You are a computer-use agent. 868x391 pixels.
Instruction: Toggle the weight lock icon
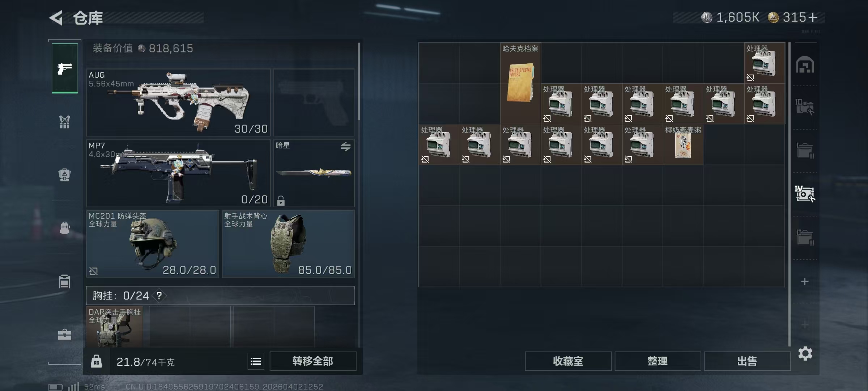96,361
